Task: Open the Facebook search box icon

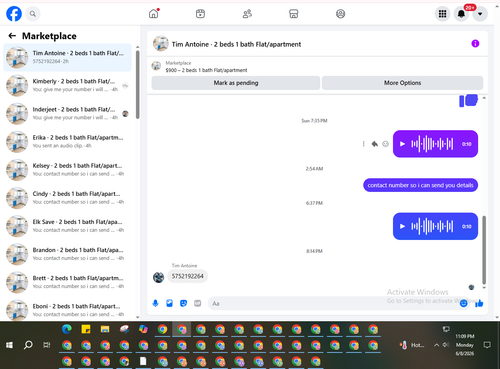Action: (x=33, y=14)
